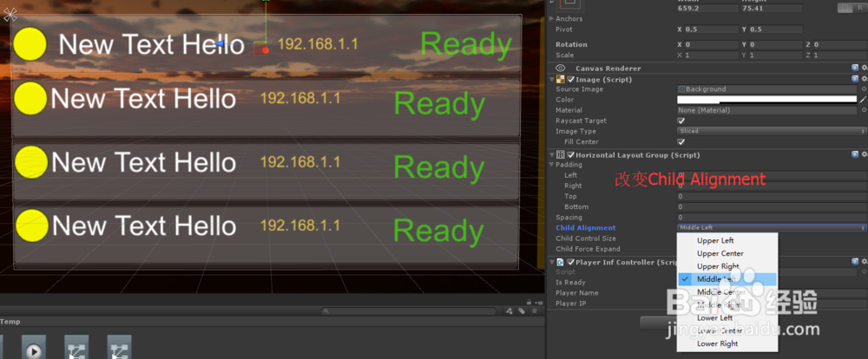The width and height of the screenshot is (868, 359).
Task: Click the Source Image Background field
Action: tap(766, 89)
